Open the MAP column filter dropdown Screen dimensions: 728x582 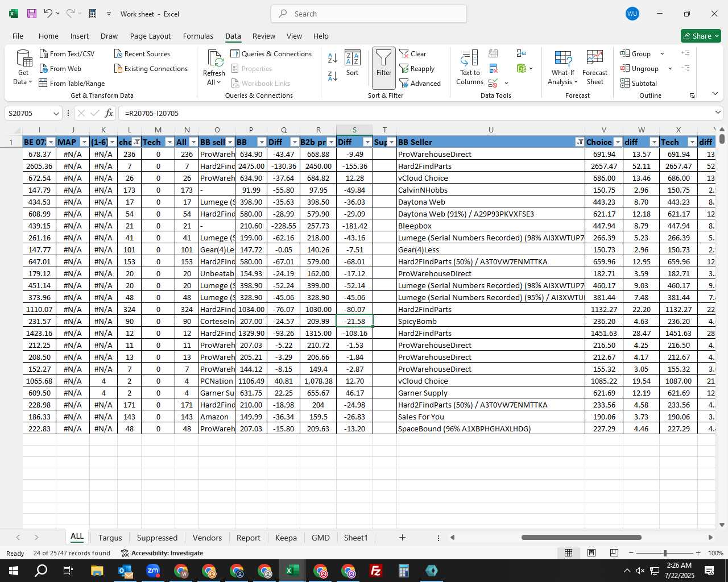click(x=85, y=142)
